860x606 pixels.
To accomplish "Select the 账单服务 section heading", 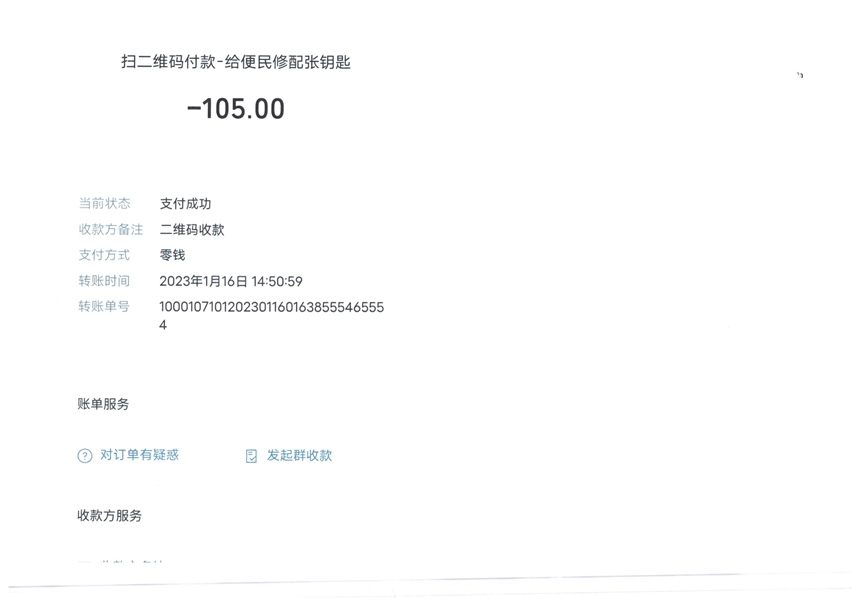I will click(103, 404).
